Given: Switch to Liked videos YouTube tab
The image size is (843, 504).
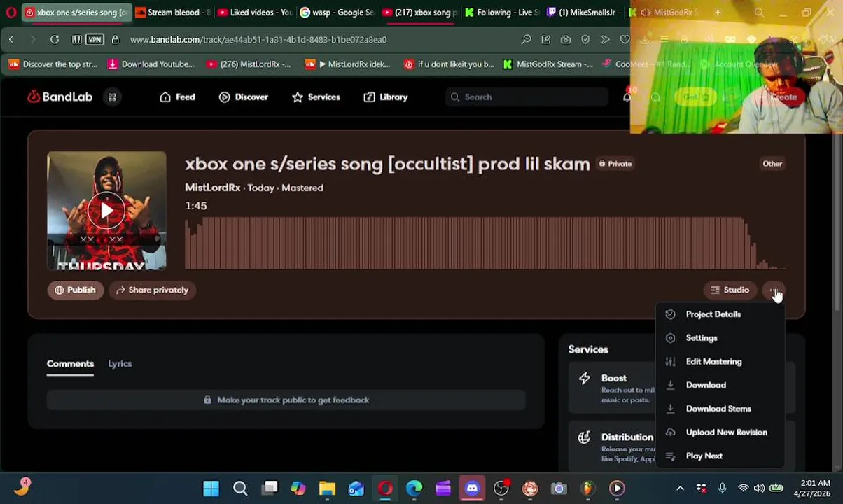Looking at the screenshot, I should tap(255, 12).
